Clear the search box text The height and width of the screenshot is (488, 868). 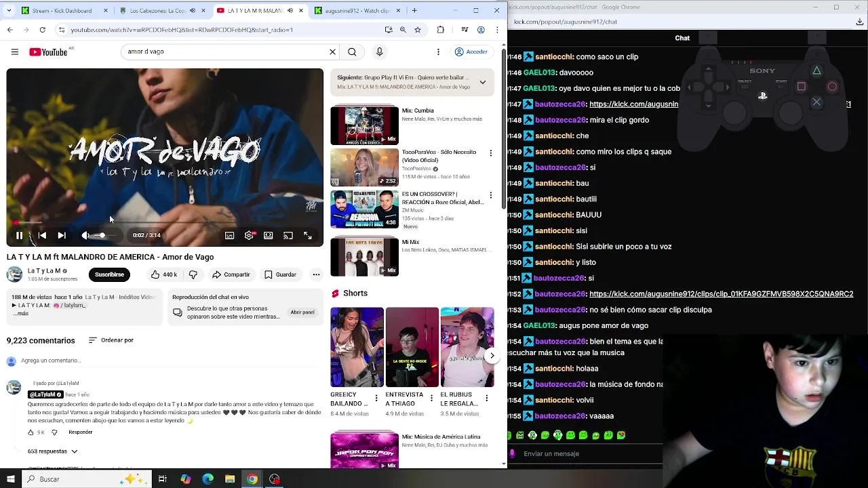(x=332, y=52)
